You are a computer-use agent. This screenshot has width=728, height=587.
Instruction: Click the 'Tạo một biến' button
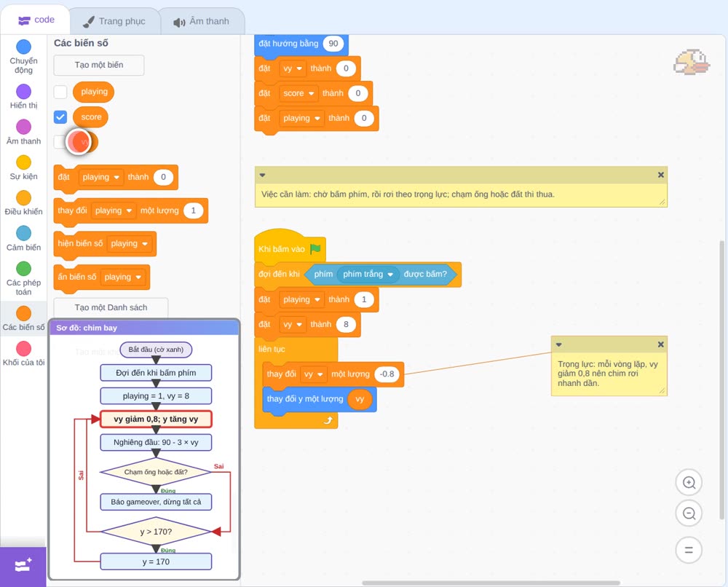tap(99, 65)
